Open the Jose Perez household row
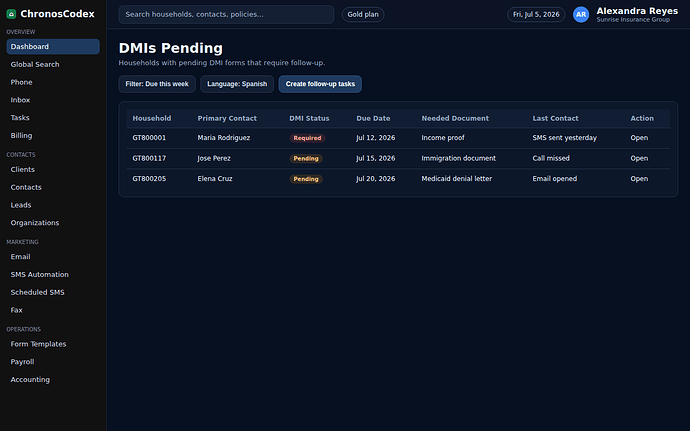 coord(639,158)
